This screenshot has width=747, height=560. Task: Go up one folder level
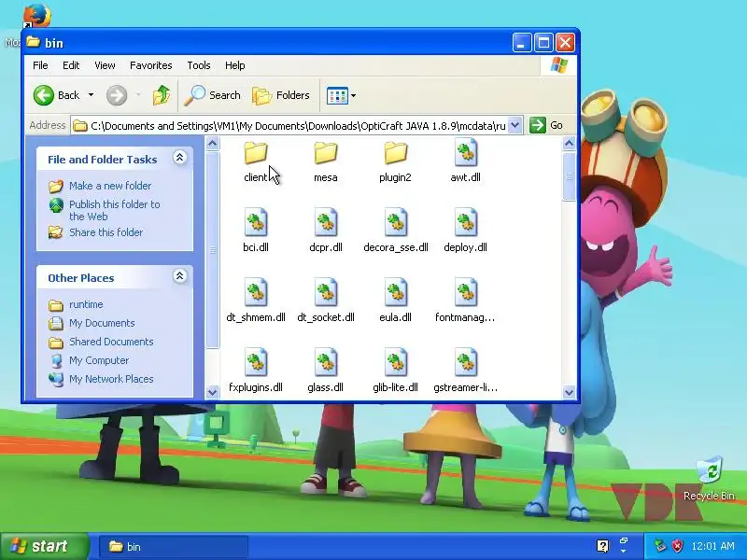click(x=162, y=95)
